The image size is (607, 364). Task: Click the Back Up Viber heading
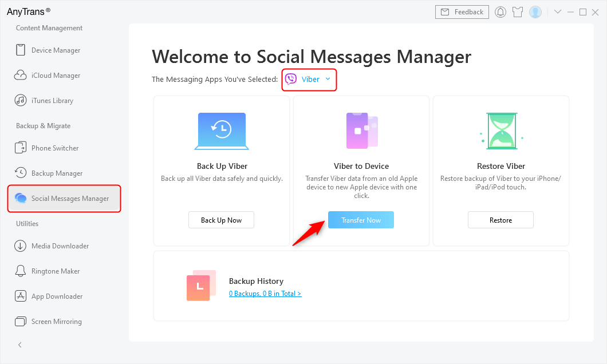(x=222, y=166)
